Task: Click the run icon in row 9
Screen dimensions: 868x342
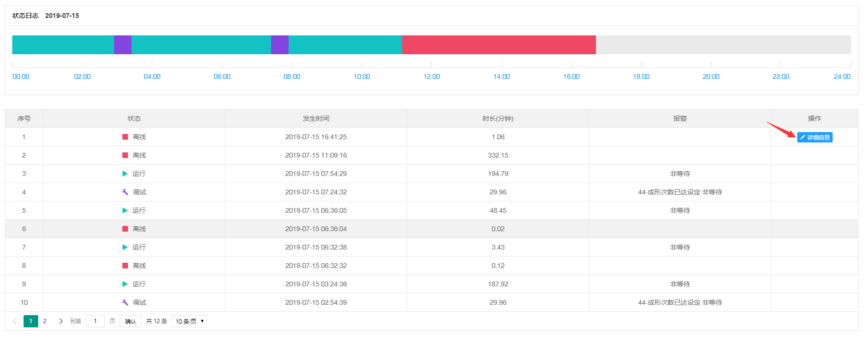Action: click(x=125, y=284)
